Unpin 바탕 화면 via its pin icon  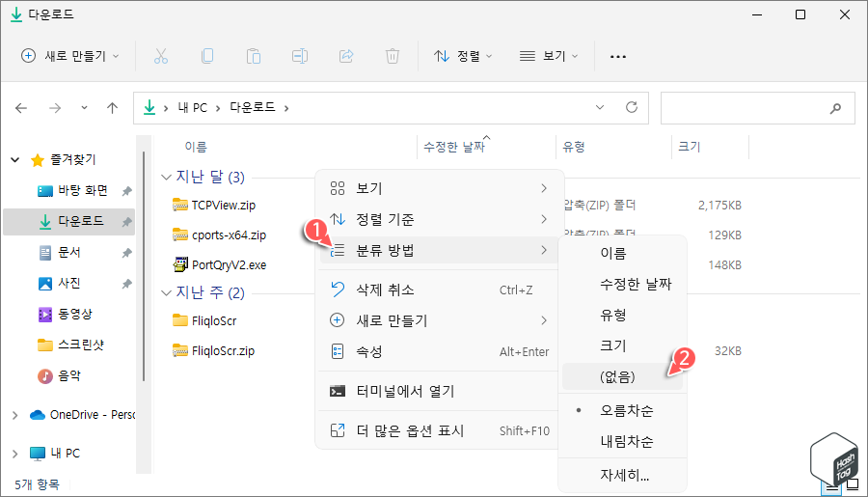[126, 191]
